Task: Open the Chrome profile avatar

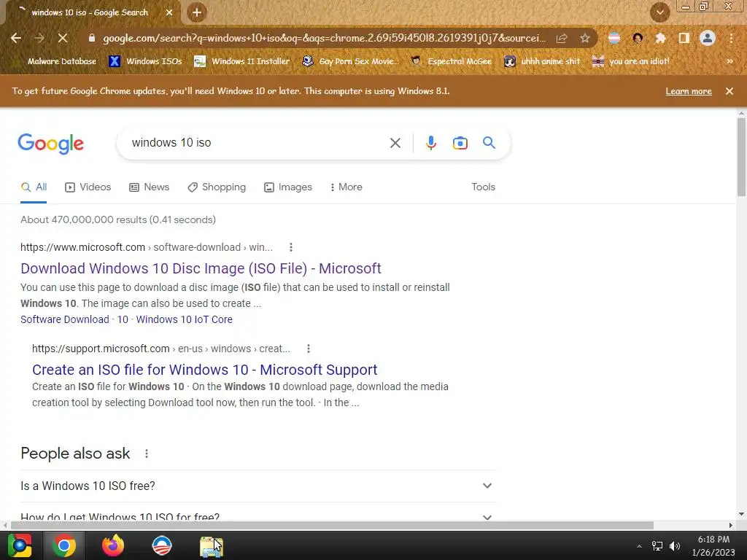Action: pos(708,38)
